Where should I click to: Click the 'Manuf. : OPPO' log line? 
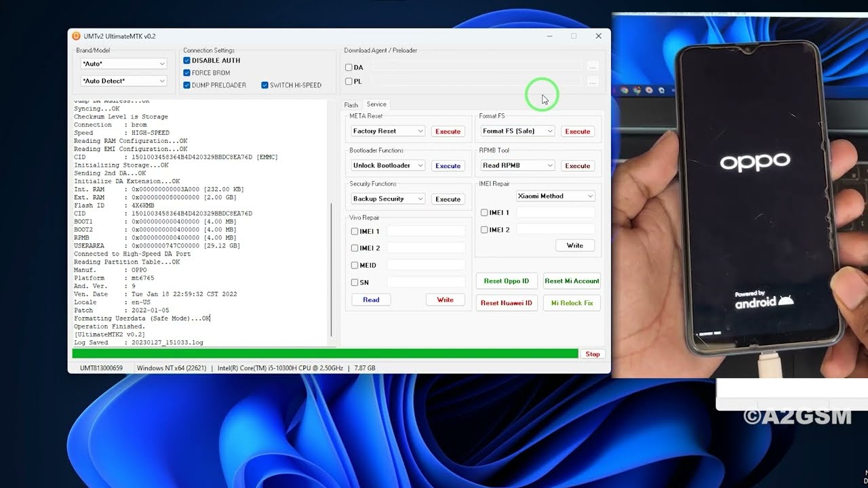click(110, 270)
